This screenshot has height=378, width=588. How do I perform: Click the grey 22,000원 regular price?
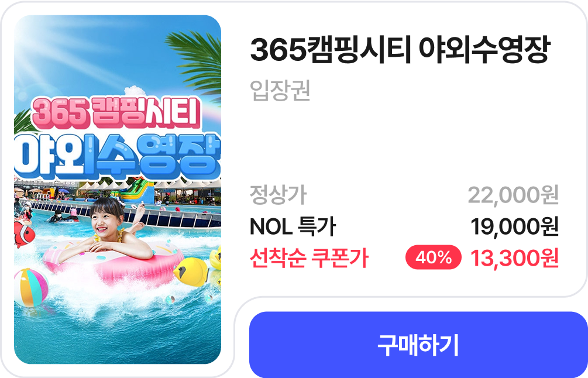click(x=513, y=195)
